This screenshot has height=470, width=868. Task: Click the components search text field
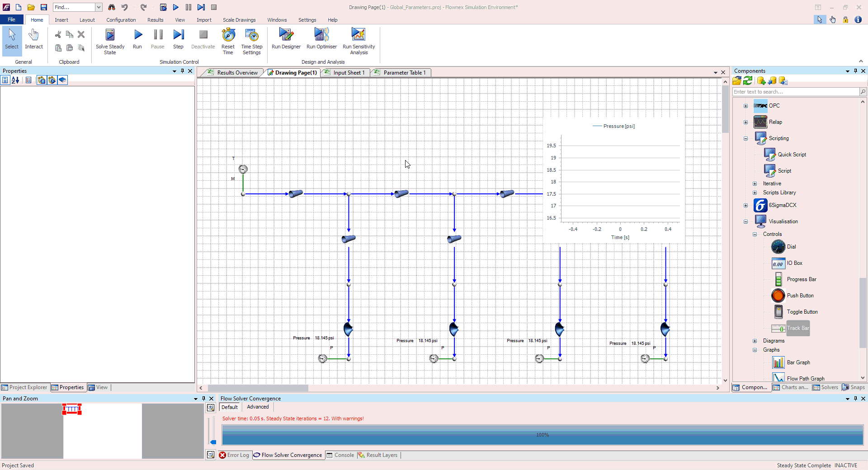pos(795,92)
